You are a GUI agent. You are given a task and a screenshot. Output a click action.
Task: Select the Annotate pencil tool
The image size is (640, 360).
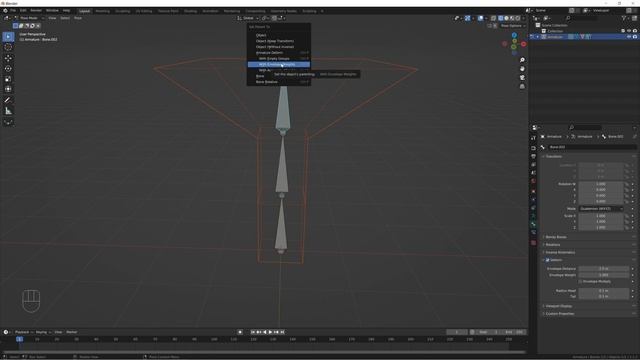pos(8,100)
